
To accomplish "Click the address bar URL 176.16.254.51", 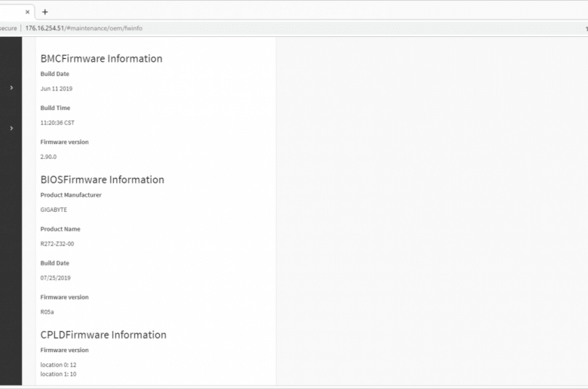I will coord(84,28).
